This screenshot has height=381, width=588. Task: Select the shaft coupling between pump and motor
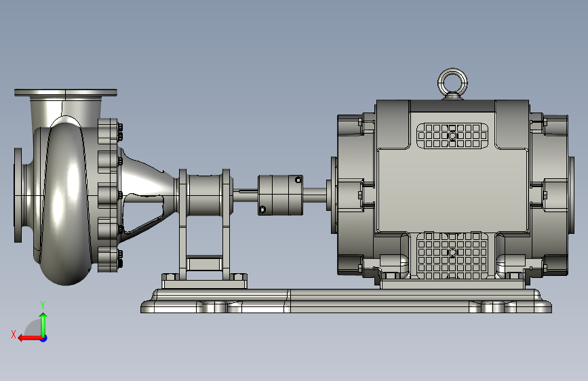[280, 195]
